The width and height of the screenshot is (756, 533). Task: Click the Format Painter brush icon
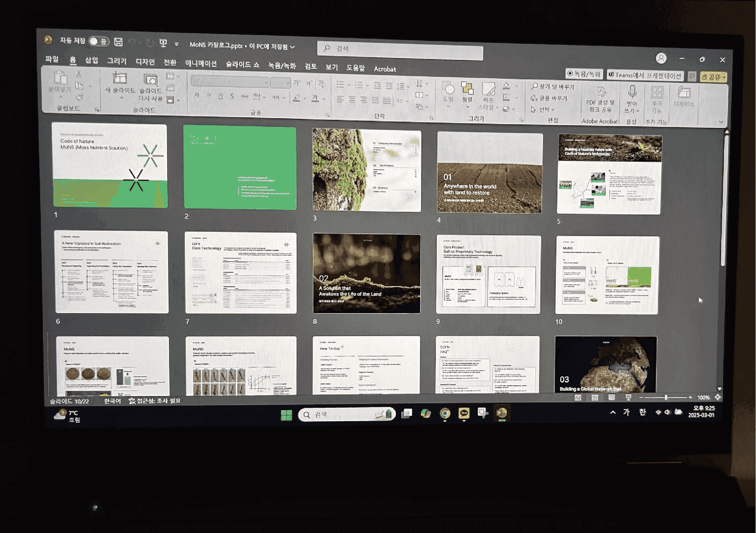pos(79,97)
